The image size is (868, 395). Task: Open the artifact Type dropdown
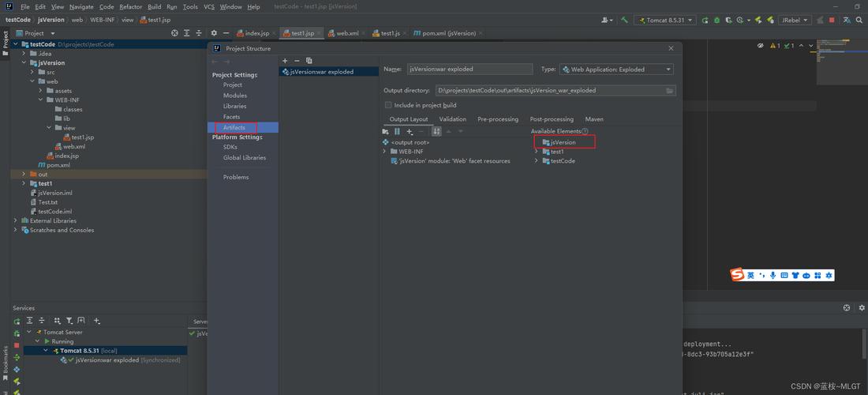point(616,70)
